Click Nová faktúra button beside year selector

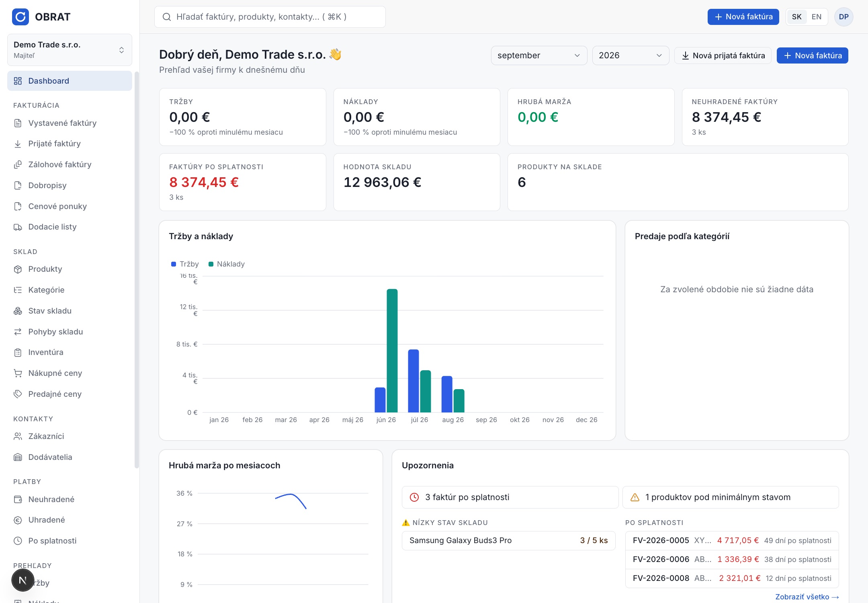click(x=812, y=55)
